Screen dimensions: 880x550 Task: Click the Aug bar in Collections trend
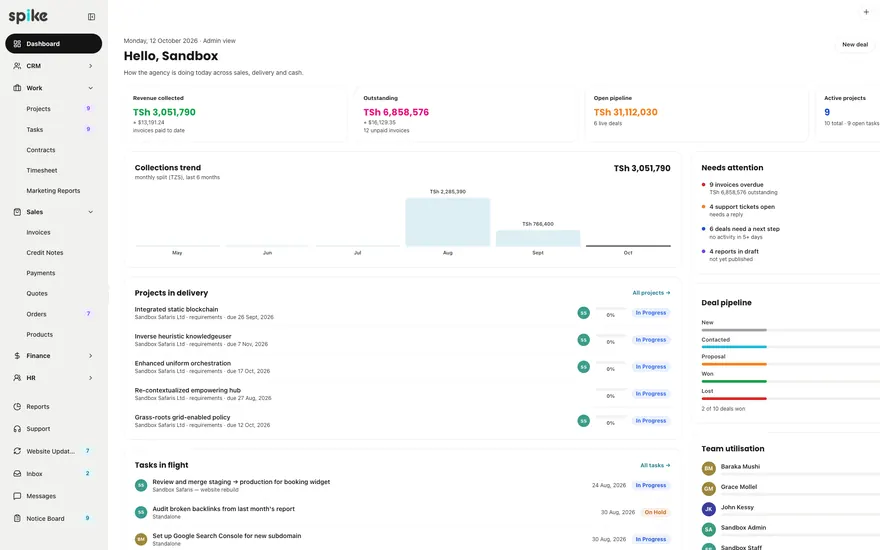pyautogui.click(x=448, y=222)
